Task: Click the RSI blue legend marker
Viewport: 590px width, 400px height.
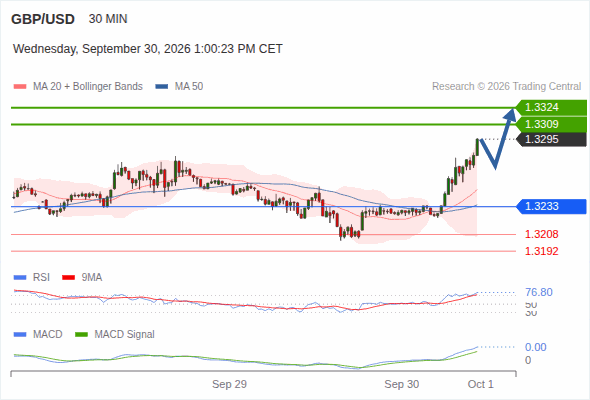Action: [20, 278]
